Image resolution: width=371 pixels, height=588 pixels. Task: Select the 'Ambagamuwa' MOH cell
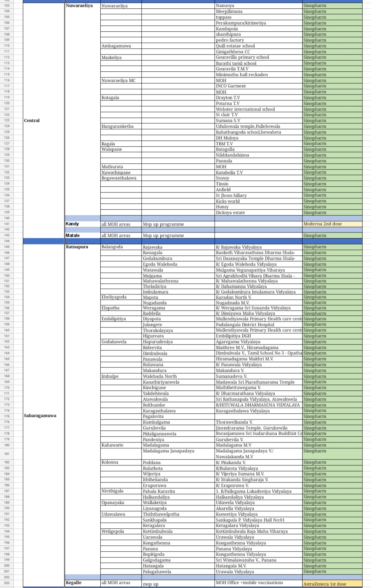[x=121, y=46]
